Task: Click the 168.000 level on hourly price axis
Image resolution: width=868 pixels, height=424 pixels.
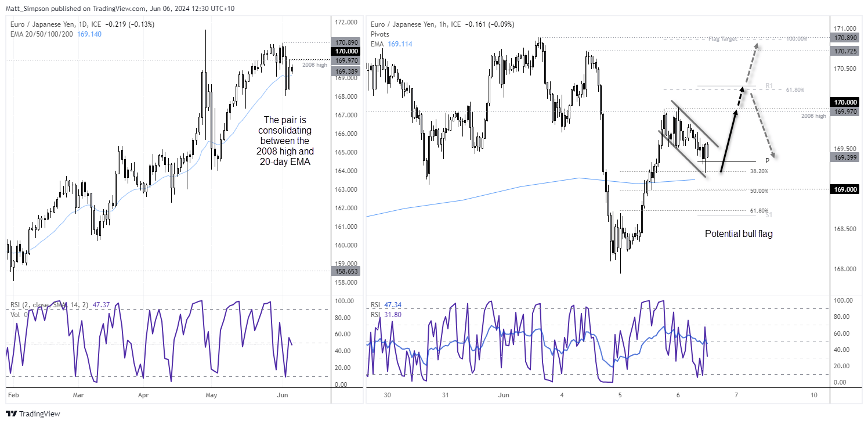Action: pyautogui.click(x=845, y=269)
